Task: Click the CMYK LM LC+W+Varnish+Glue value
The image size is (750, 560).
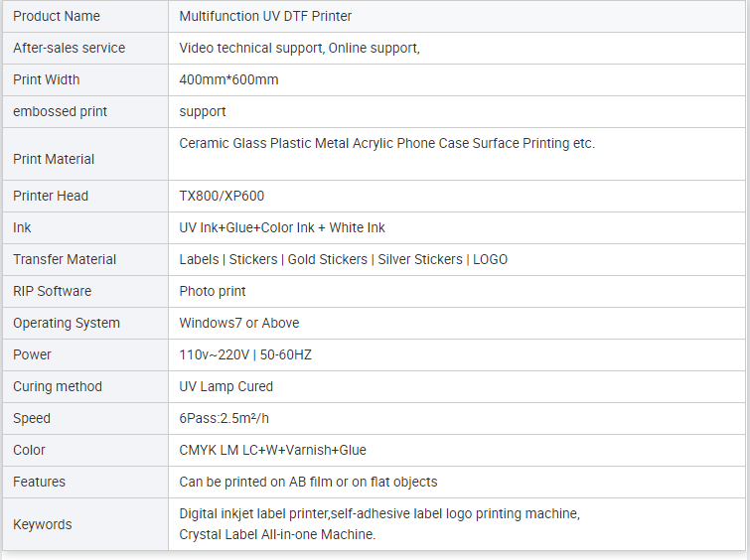Action: tap(272, 450)
